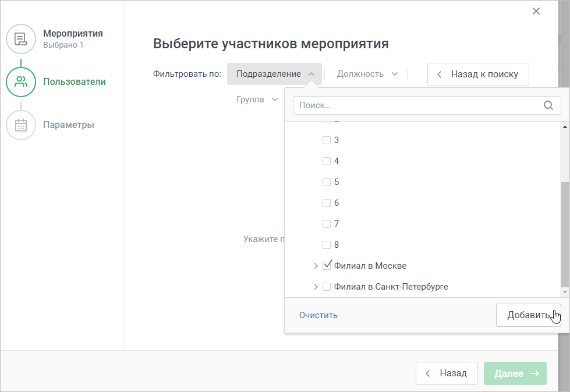Click the list scrollbar up arrow
The width and height of the screenshot is (570, 392).
coord(565,127)
